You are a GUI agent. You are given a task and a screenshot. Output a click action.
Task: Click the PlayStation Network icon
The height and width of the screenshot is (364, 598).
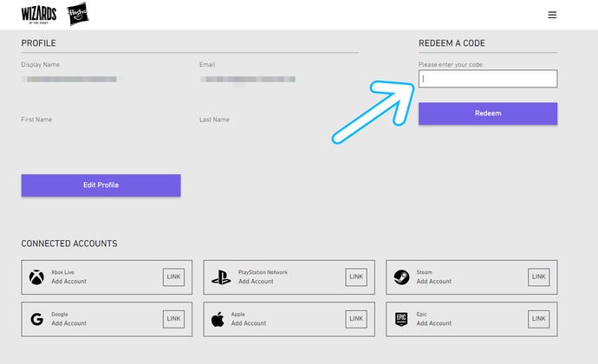[x=220, y=277]
